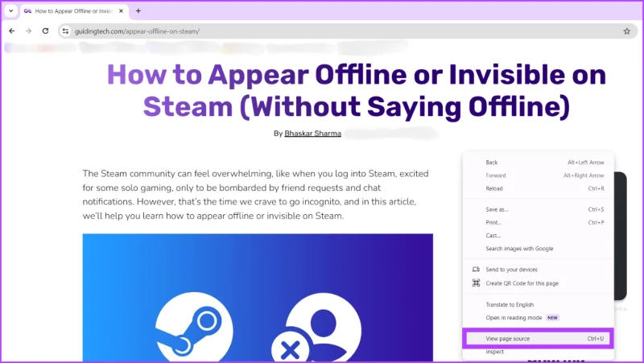
Task: Open site information icon in address bar
Action: (66, 31)
